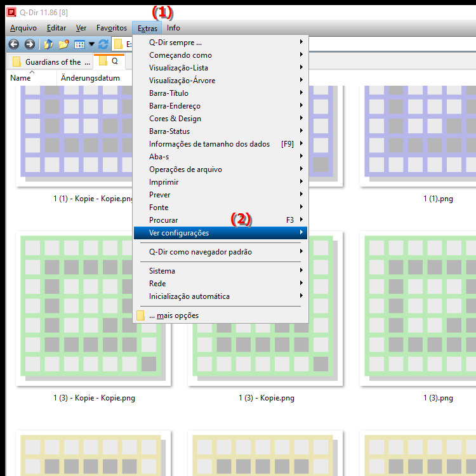Open the Favoritos menu
This screenshot has width=476, height=476.
[x=112, y=28]
